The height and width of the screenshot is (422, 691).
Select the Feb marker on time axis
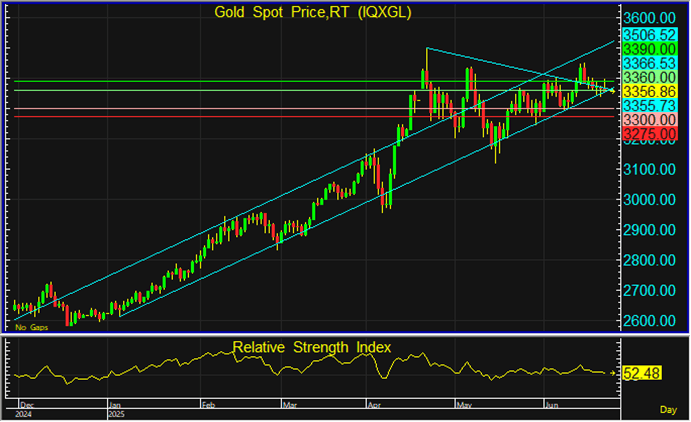(x=209, y=407)
